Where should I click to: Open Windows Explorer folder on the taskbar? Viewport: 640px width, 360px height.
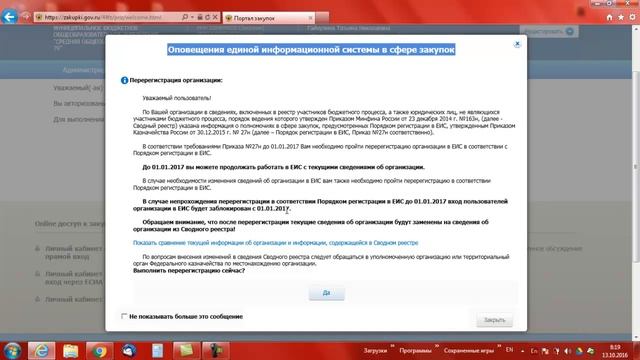[71, 351]
